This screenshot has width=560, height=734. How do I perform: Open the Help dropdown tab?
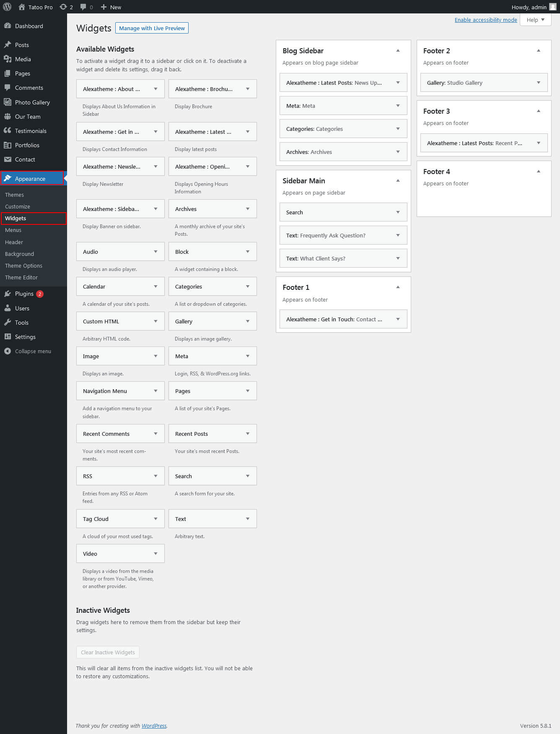[x=536, y=20]
